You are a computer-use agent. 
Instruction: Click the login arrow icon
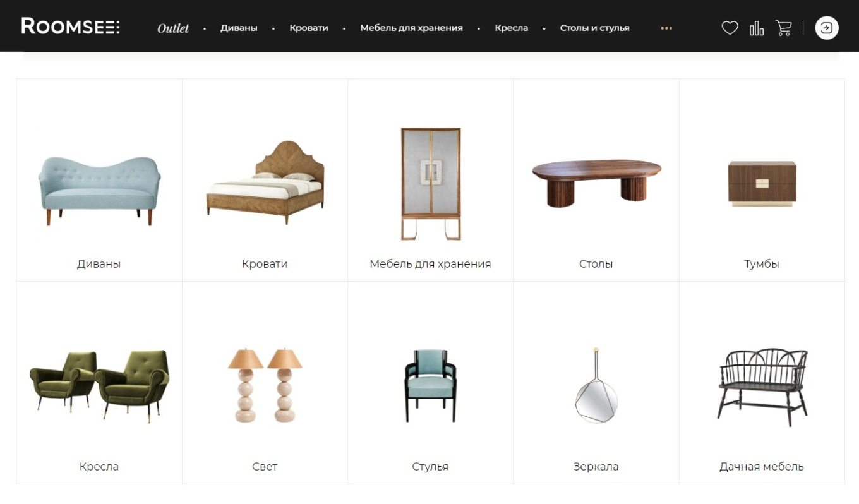[827, 28]
